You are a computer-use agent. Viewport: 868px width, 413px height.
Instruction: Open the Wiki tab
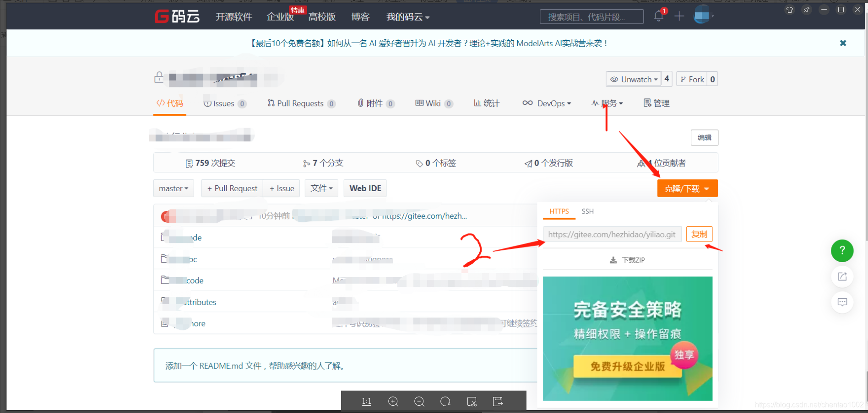[x=434, y=103]
